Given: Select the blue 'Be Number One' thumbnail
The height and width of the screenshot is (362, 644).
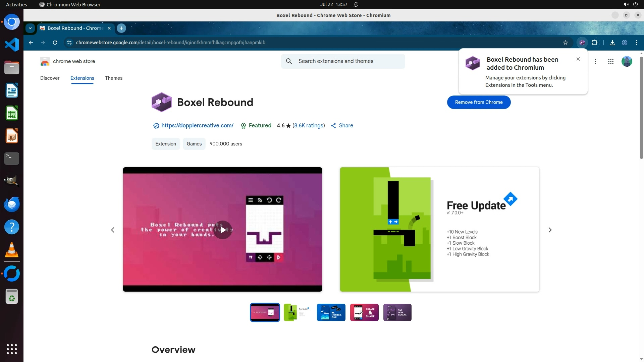Looking at the screenshot, I should click(x=331, y=312).
